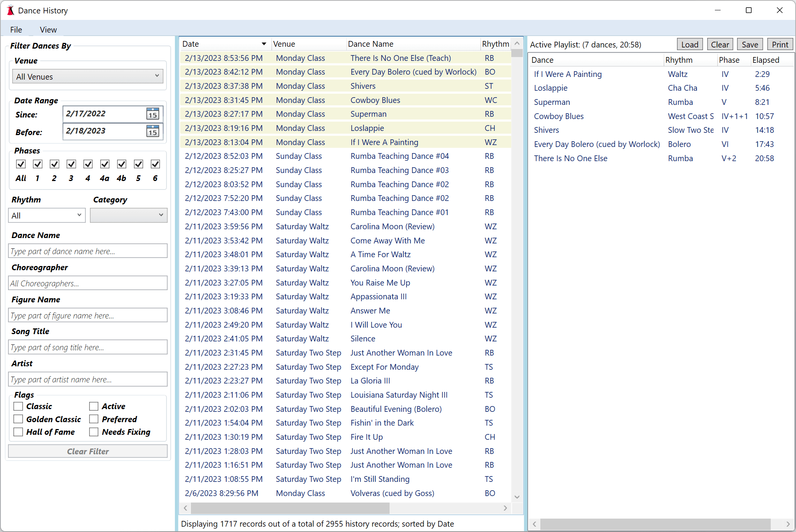
Task: Load a playlist with Load button
Action: point(690,44)
